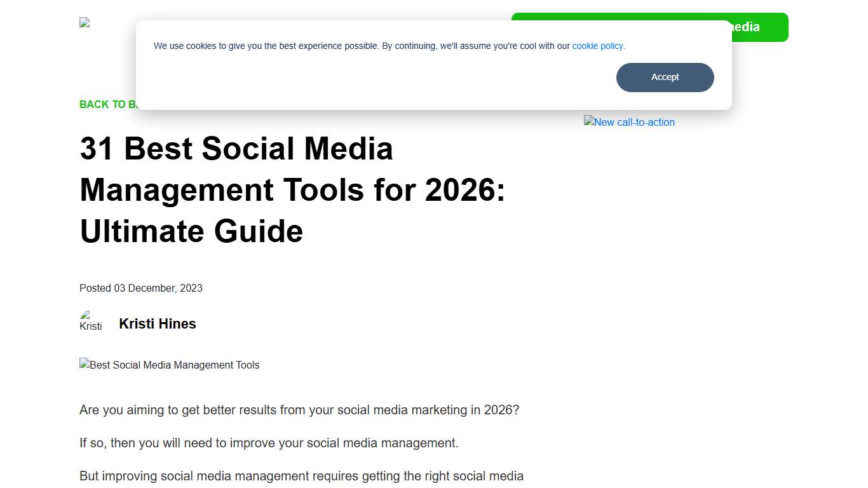Click the first paragraph of the article

[299, 410]
